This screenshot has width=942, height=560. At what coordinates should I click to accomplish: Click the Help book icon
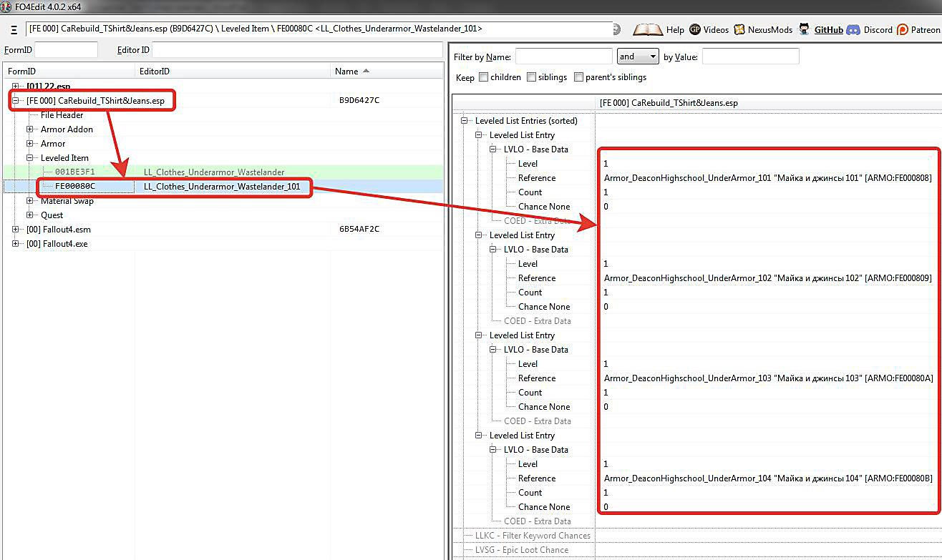pos(648,30)
